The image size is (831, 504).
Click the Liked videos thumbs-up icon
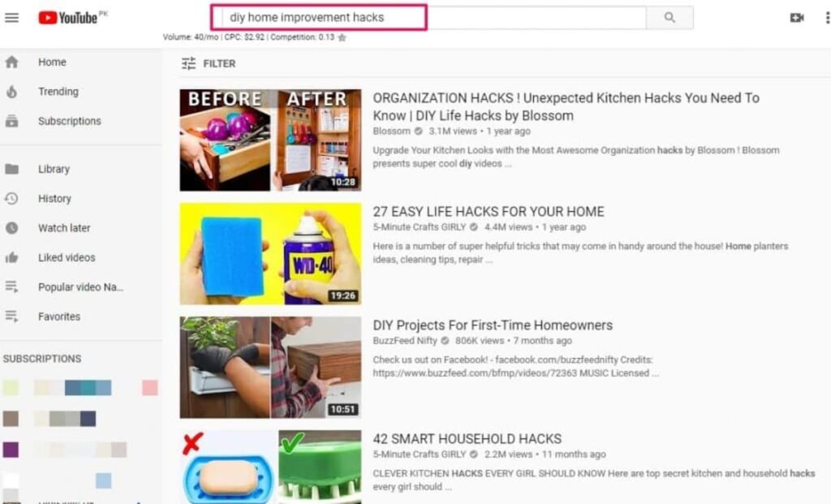[11, 257]
